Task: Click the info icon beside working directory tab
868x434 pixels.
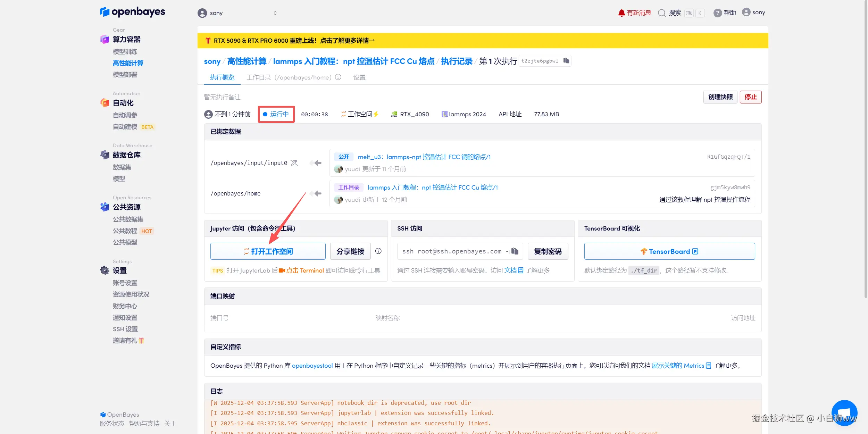Action: [338, 77]
